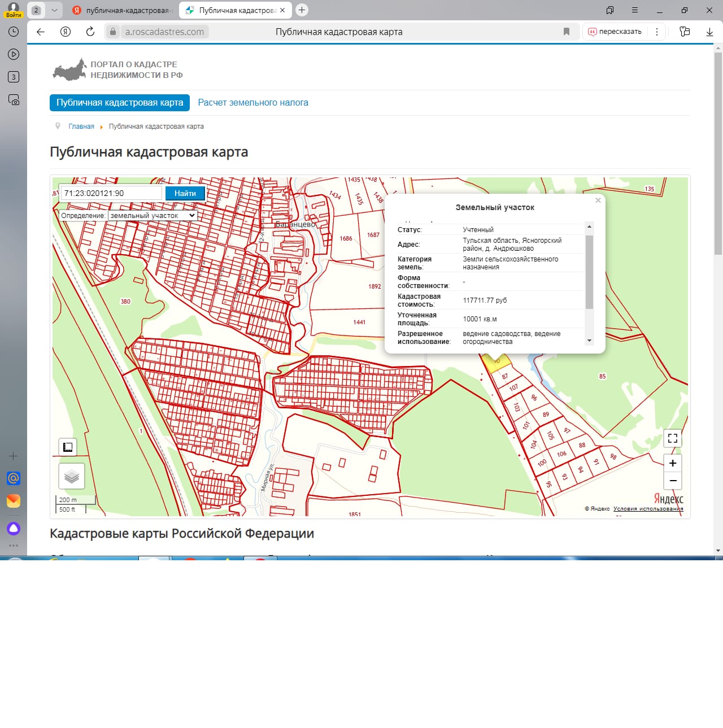Go back using the browser back arrow
Viewport: 723px width, 728px height.
coord(41,32)
